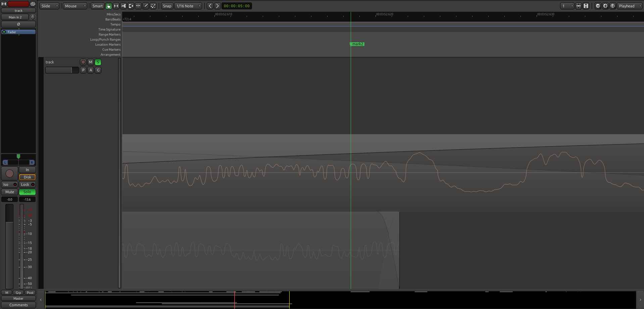The height and width of the screenshot is (309, 644).
Task: Toggle Solo in the mixer strip
Action: 27,192
